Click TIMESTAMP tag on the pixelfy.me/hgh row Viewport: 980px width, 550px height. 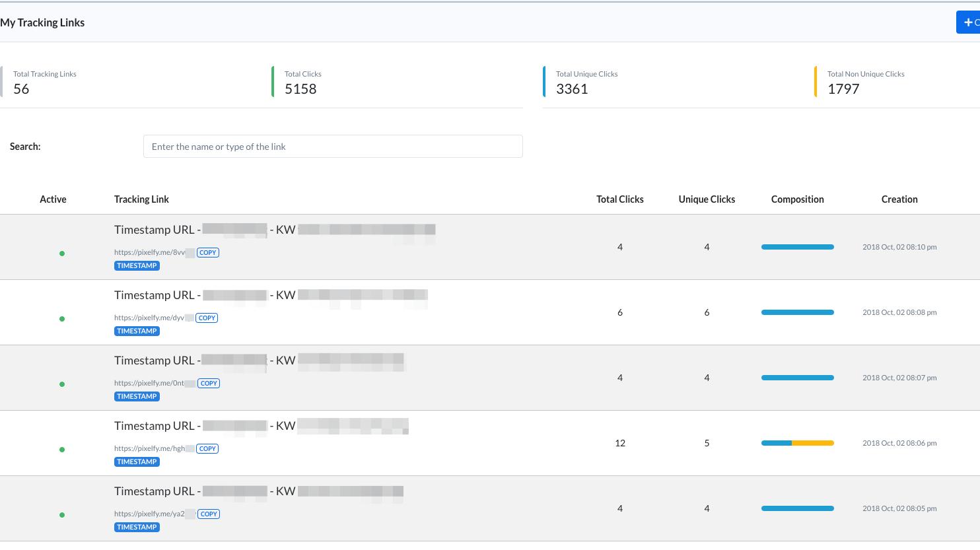pyautogui.click(x=137, y=462)
